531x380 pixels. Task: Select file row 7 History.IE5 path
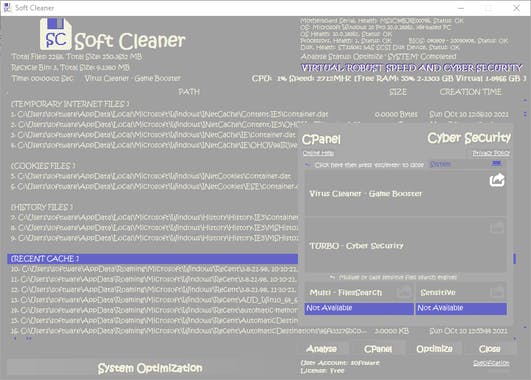click(154, 217)
